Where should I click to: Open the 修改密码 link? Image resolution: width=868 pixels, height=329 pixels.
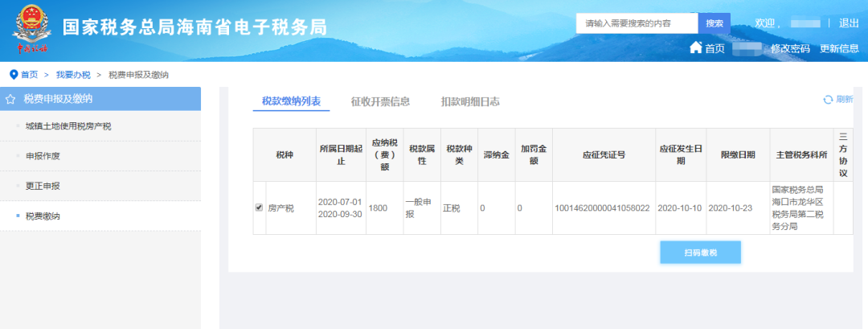[x=790, y=48]
